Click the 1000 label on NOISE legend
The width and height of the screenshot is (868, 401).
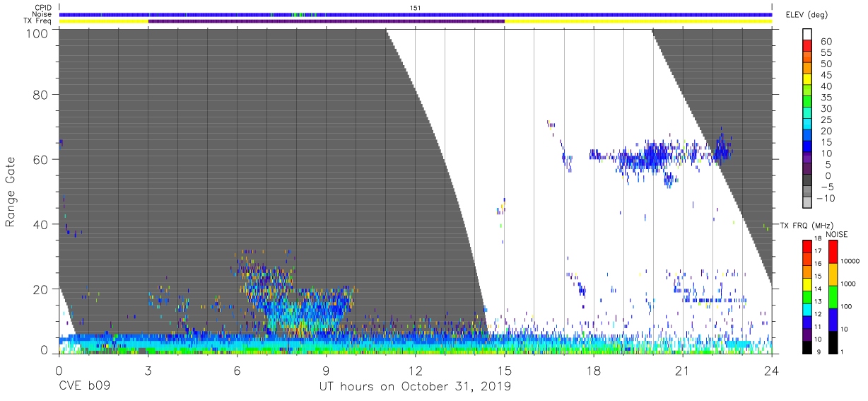[x=848, y=284]
